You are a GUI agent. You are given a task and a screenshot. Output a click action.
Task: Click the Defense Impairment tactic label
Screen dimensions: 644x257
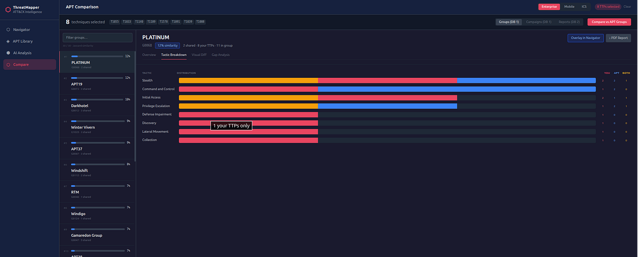point(157,114)
